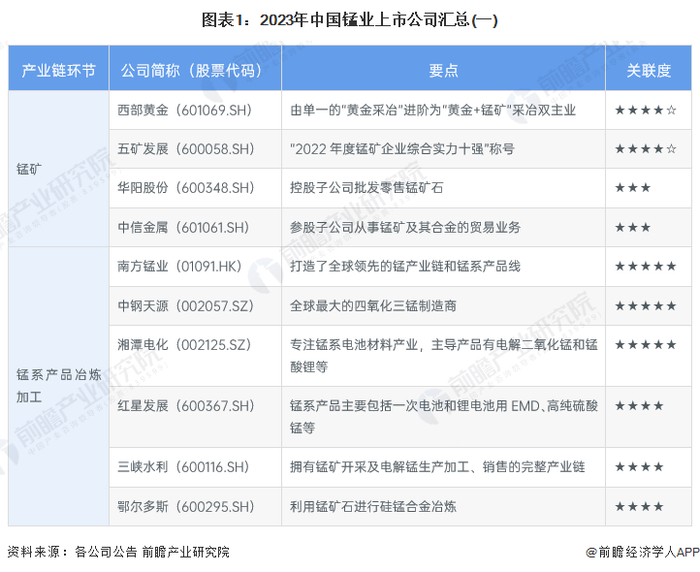
Task: Select text 锰系产品主要包括一次电池和锂电池用EMD description
Action: [x=444, y=417]
